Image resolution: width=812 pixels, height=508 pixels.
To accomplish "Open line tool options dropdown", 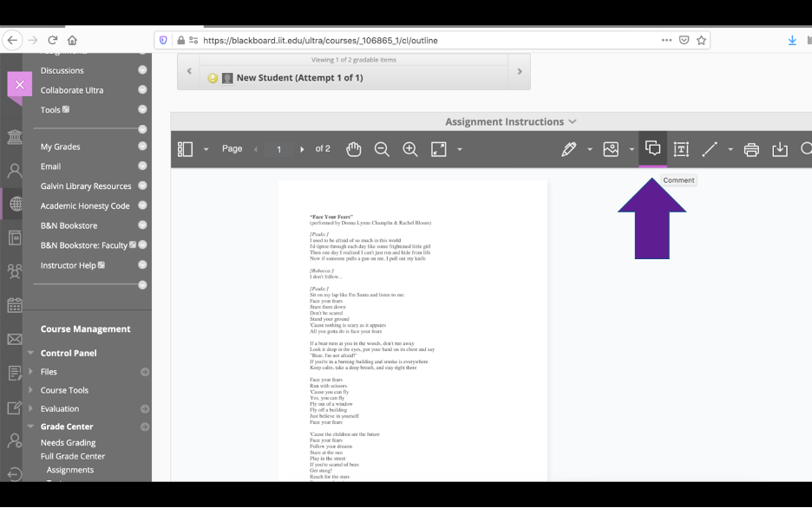I will 730,149.
